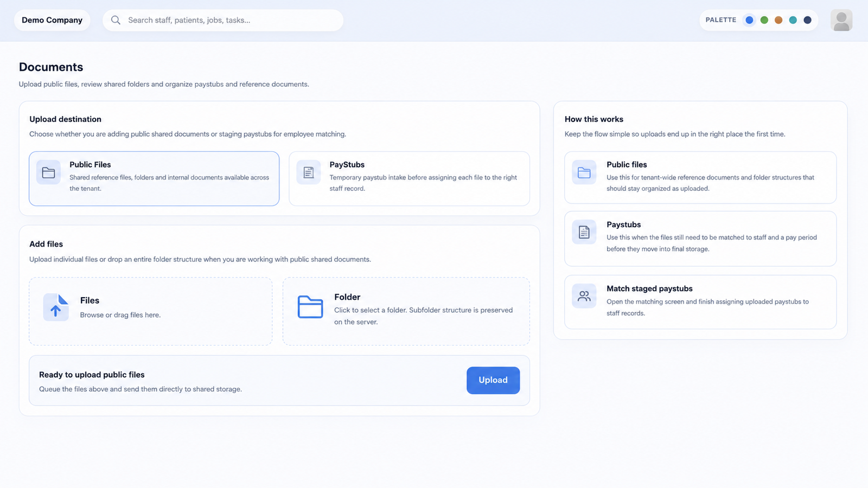Click the Upload button
Image resolution: width=868 pixels, height=488 pixels.
pyautogui.click(x=493, y=380)
